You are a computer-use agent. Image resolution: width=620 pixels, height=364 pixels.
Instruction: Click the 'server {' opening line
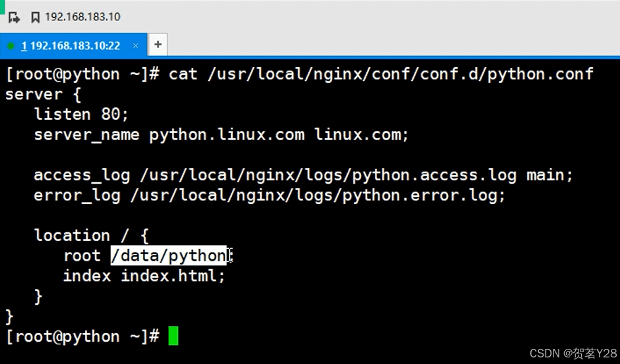click(43, 94)
